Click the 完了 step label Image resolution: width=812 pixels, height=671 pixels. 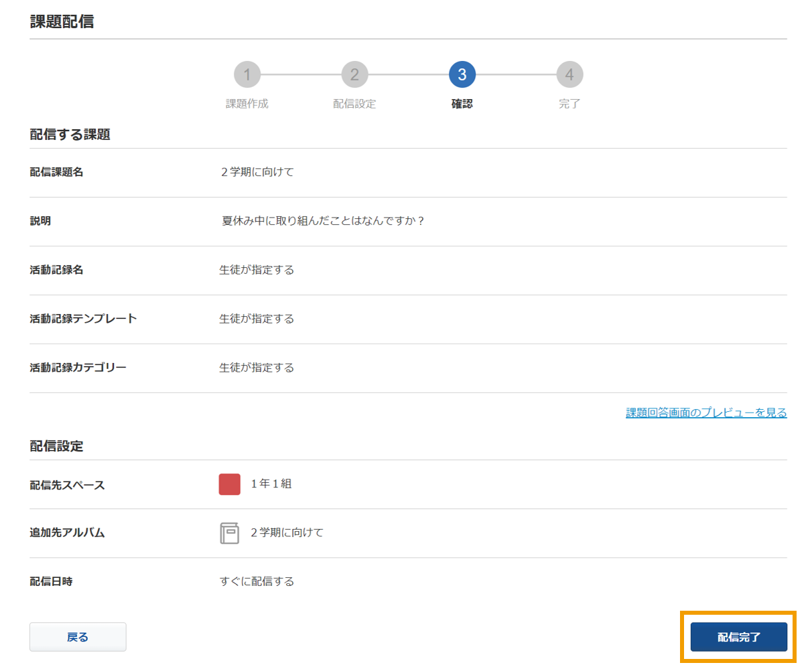[x=569, y=104]
